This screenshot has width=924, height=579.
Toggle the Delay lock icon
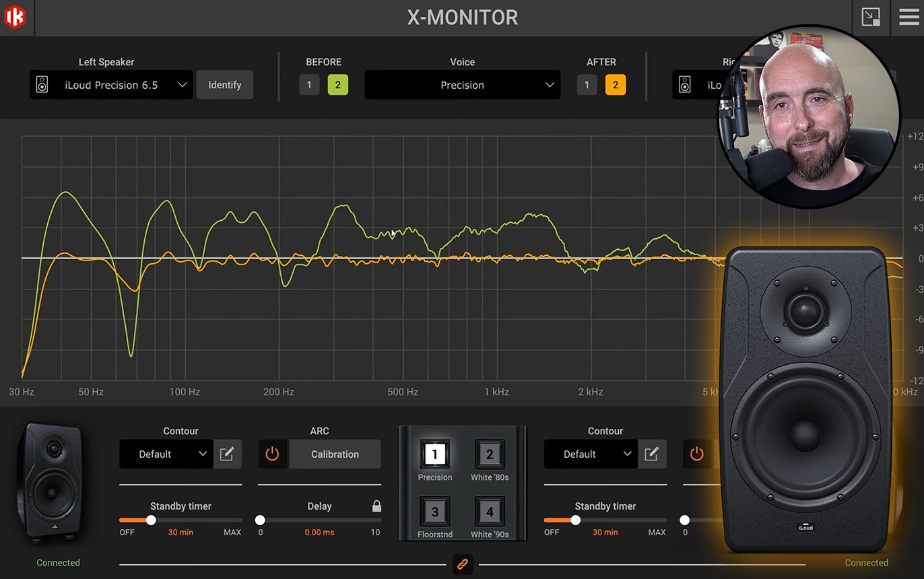click(x=376, y=506)
